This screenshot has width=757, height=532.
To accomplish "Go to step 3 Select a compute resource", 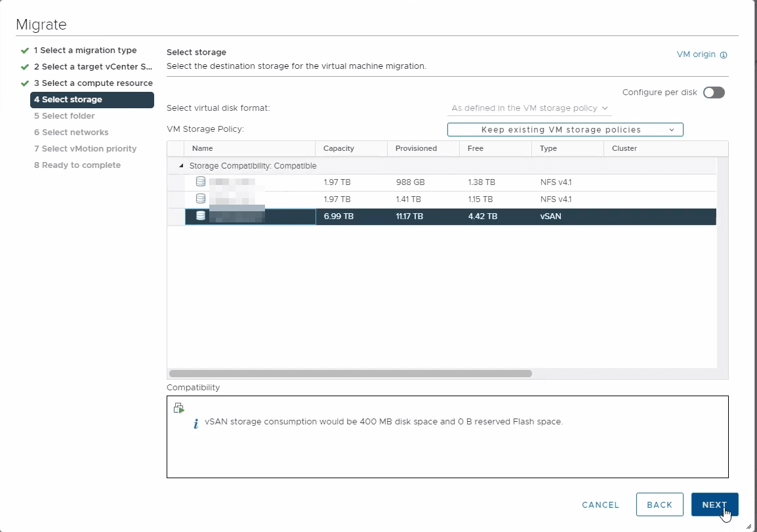I will click(93, 83).
